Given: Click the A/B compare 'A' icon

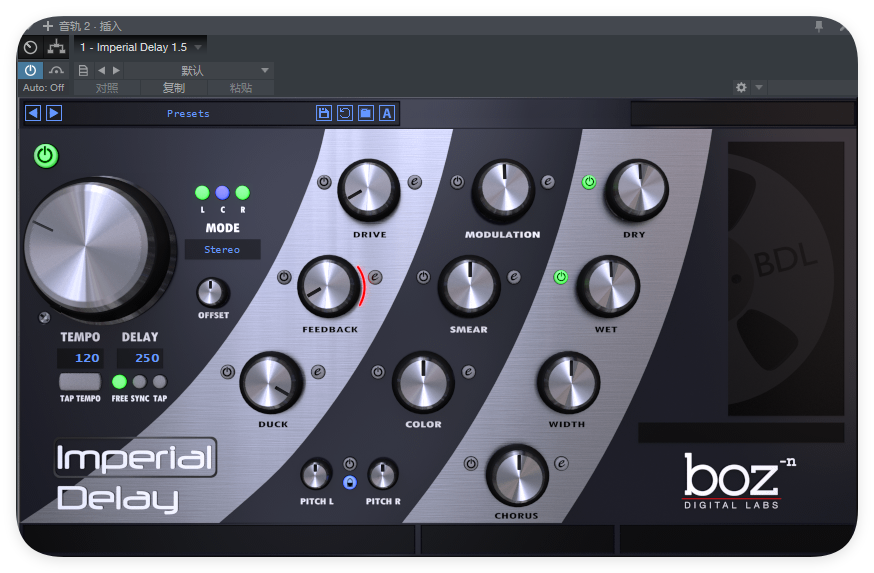Looking at the screenshot, I should [387, 113].
